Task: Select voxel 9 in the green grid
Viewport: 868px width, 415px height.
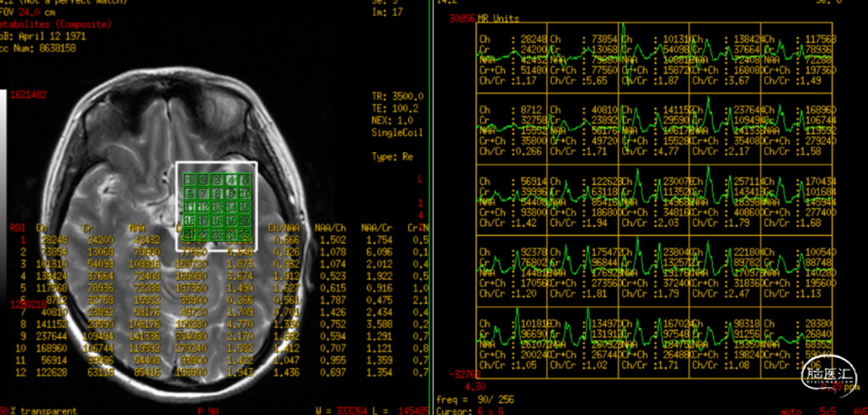Action: pos(231,193)
